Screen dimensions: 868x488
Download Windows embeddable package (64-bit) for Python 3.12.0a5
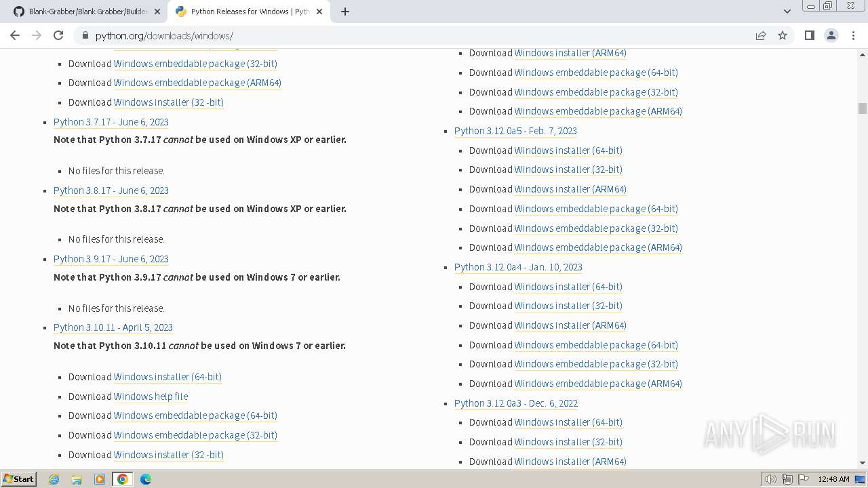(596, 209)
